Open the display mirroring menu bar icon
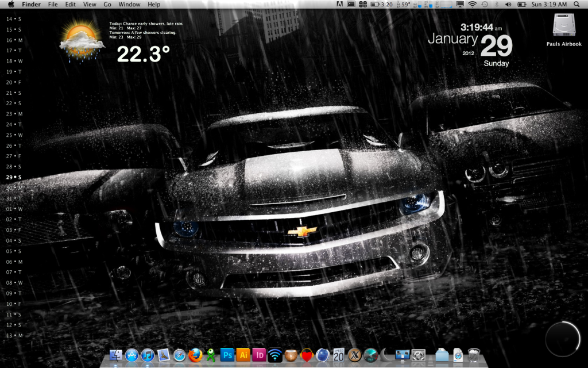The image size is (588, 368). (x=460, y=4)
